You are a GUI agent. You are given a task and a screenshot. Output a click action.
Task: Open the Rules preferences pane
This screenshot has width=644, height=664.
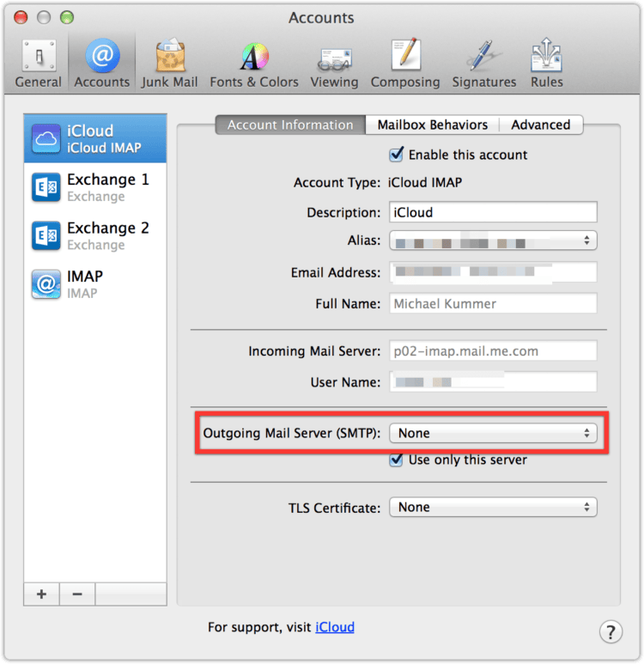tap(547, 64)
